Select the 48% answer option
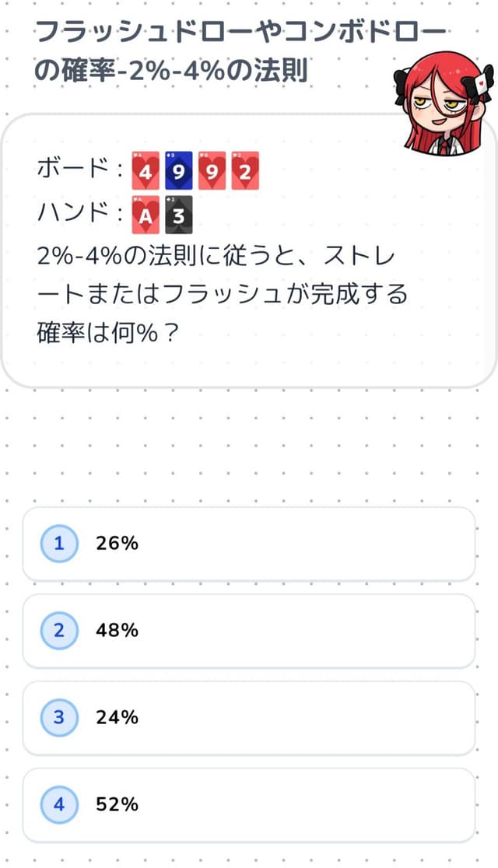The width and height of the screenshot is (498, 868). pos(249,631)
